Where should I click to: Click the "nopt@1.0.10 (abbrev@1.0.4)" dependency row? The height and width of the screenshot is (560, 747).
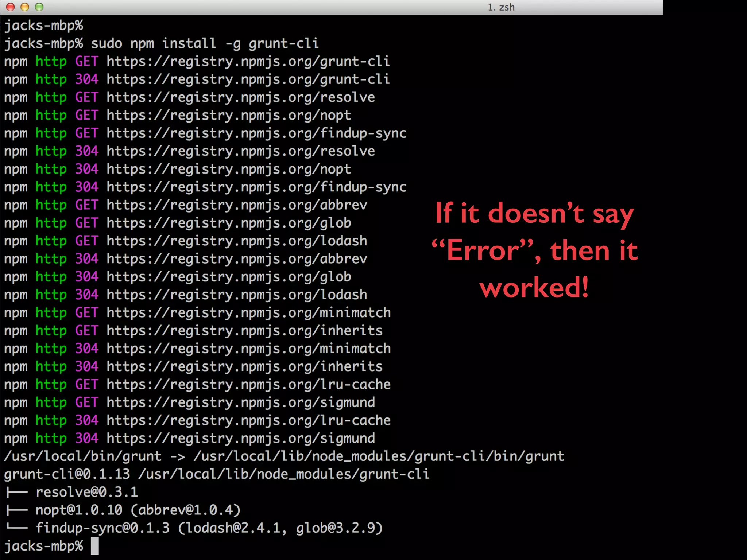click(124, 510)
